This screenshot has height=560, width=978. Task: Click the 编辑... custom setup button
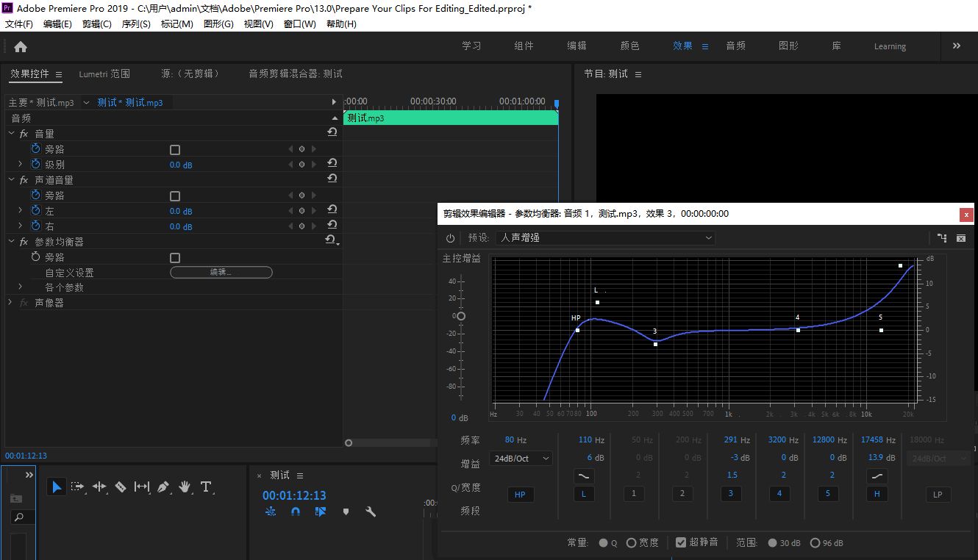click(221, 272)
